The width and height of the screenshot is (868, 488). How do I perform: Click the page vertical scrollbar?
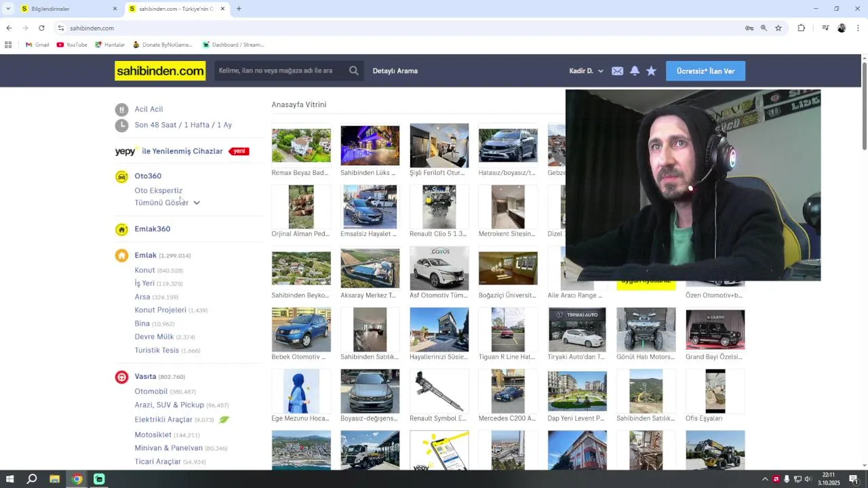pyautogui.click(x=865, y=105)
